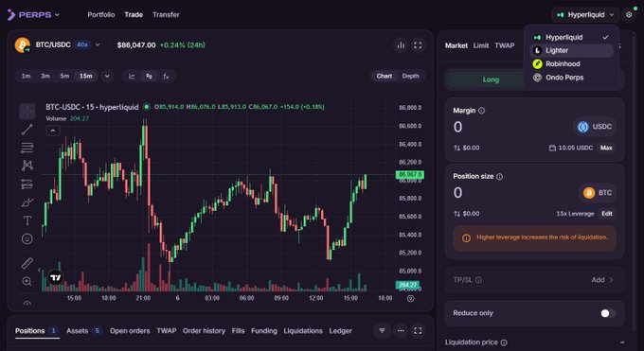Go to the Transfer page
This screenshot has height=351, width=644.
click(166, 15)
